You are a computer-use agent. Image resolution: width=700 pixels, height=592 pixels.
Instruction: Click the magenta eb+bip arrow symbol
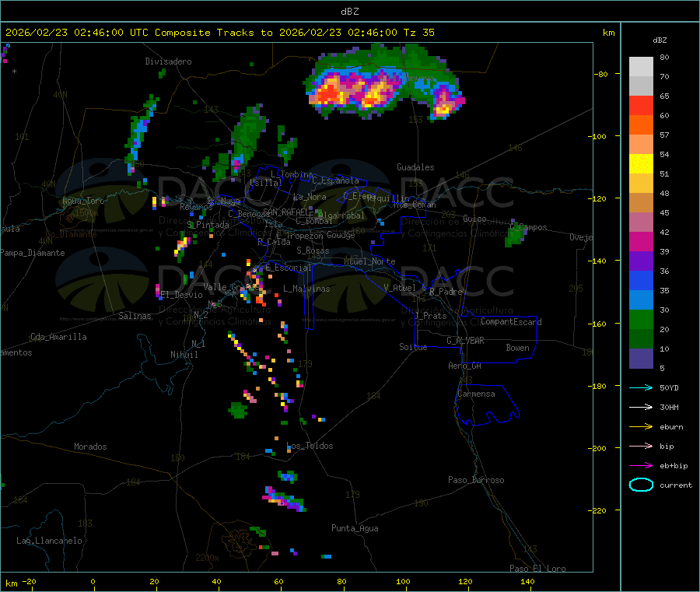pyautogui.click(x=641, y=466)
